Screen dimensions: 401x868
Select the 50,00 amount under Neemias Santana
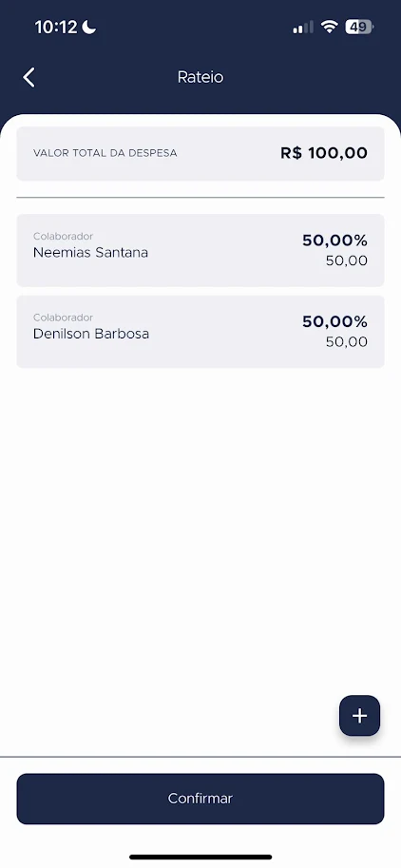point(346,260)
